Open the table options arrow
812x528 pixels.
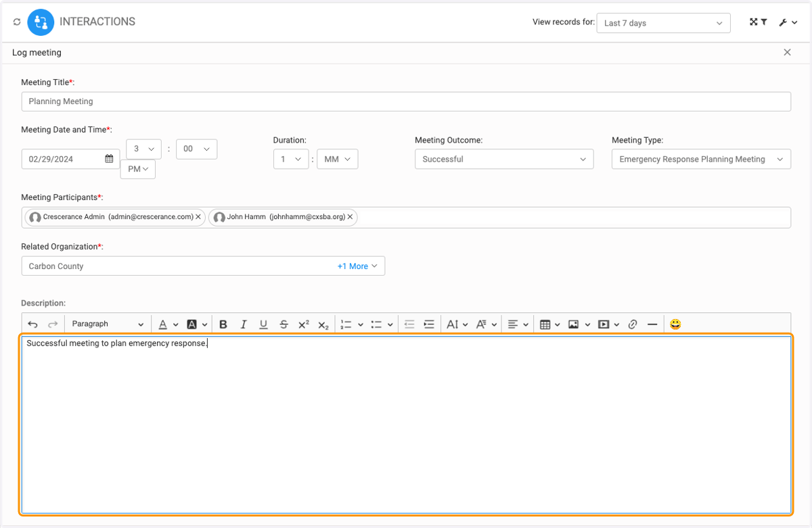(x=558, y=325)
